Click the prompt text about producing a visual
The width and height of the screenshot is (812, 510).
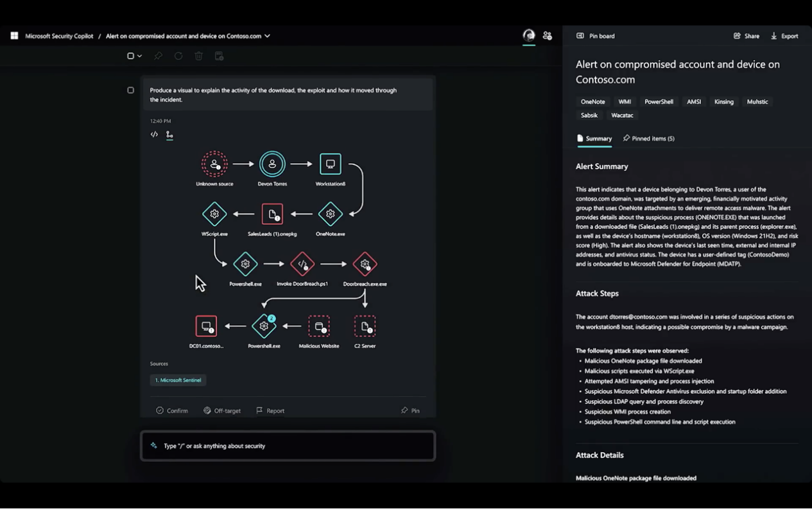pyautogui.click(x=273, y=95)
